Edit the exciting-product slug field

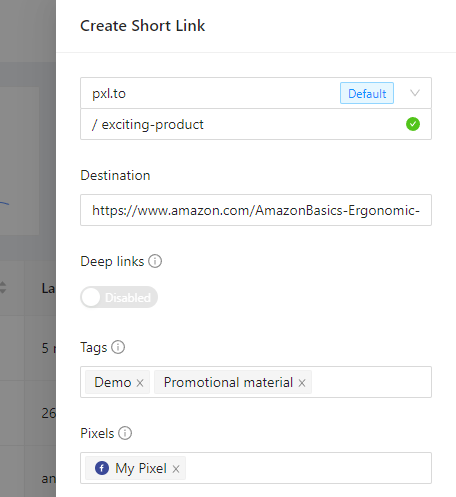coord(256,124)
